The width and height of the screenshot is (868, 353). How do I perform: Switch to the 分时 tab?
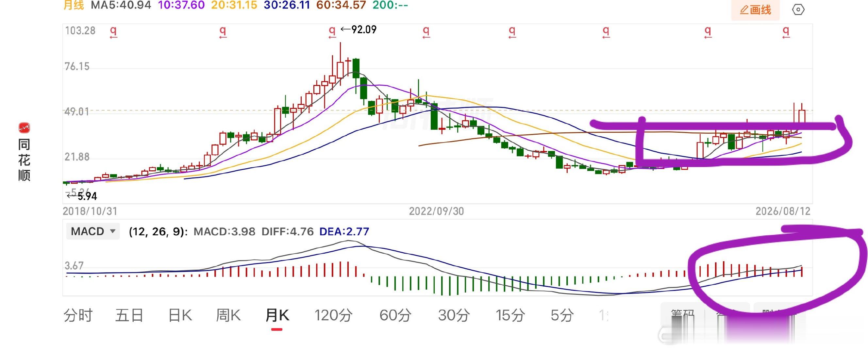[78, 315]
